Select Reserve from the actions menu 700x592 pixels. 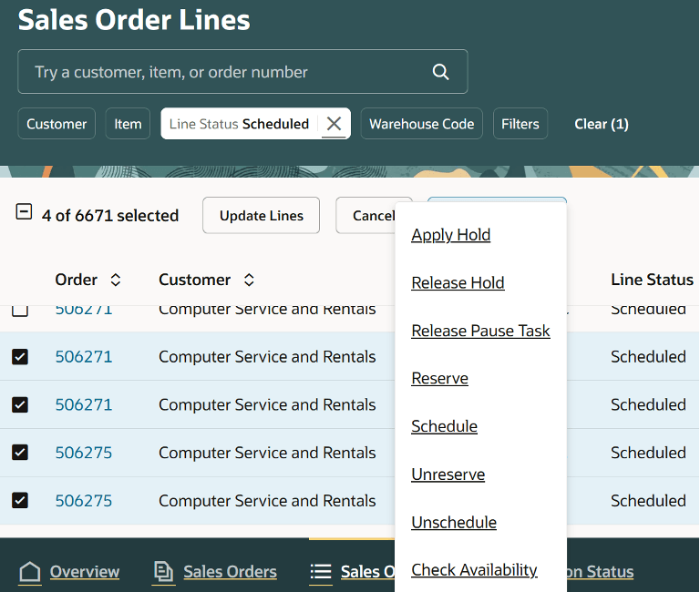(x=439, y=378)
